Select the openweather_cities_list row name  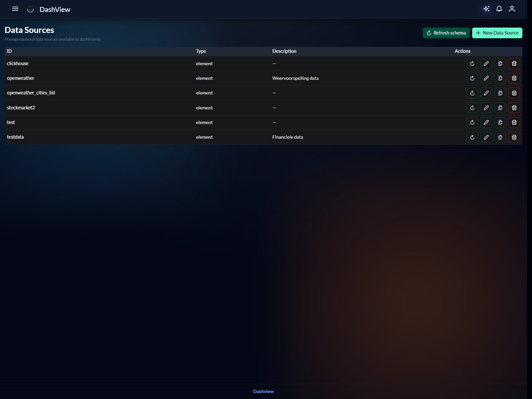(x=31, y=93)
